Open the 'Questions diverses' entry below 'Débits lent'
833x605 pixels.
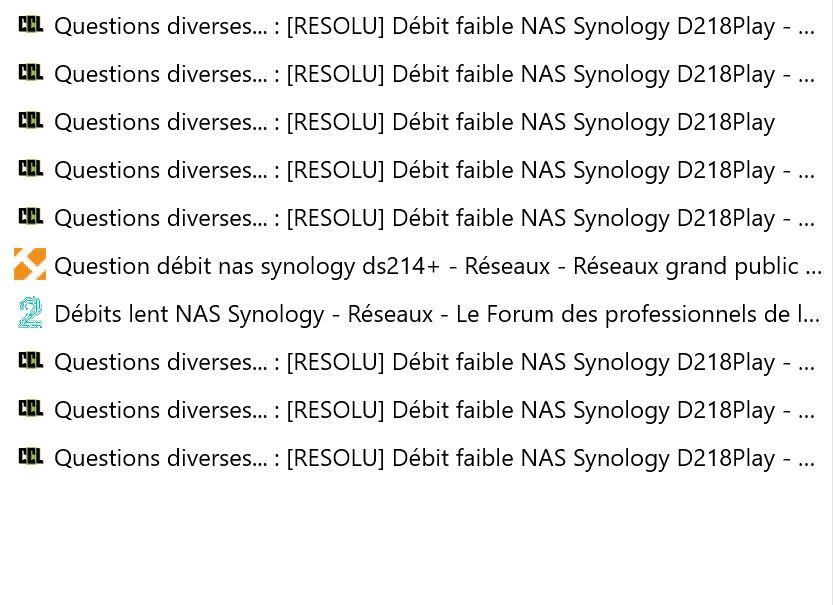click(x=435, y=362)
